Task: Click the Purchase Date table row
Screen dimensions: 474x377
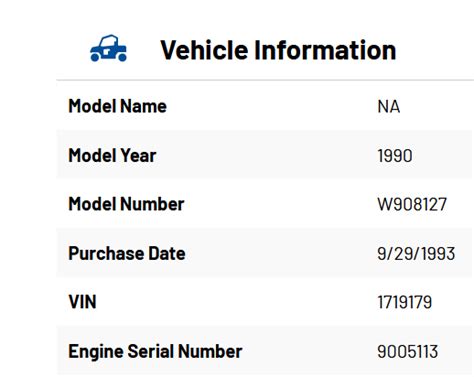Action: click(x=265, y=253)
